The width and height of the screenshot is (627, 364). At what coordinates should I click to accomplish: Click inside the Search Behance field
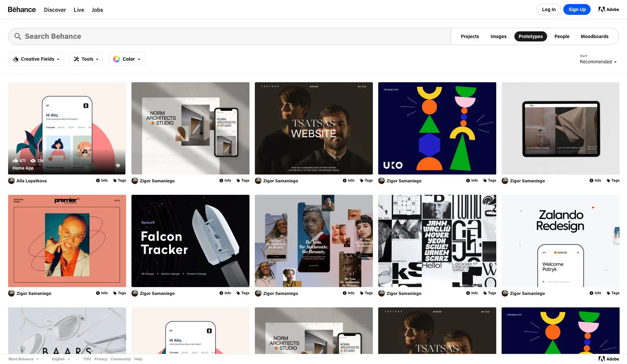coord(135,36)
